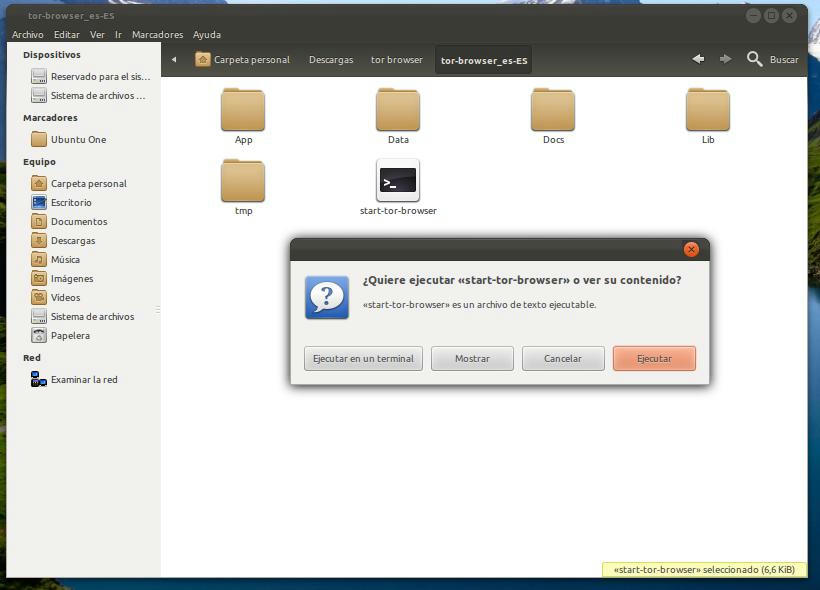Click the Buscar magnifier search icon

click(755, 60)
